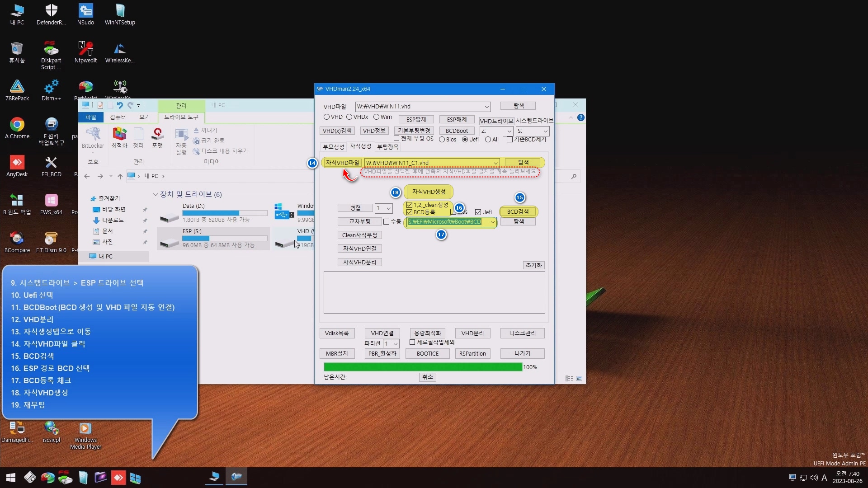Viewport: 868px width, 488px height.
Task: Open the Windows Start button
Action: (11, 477)
